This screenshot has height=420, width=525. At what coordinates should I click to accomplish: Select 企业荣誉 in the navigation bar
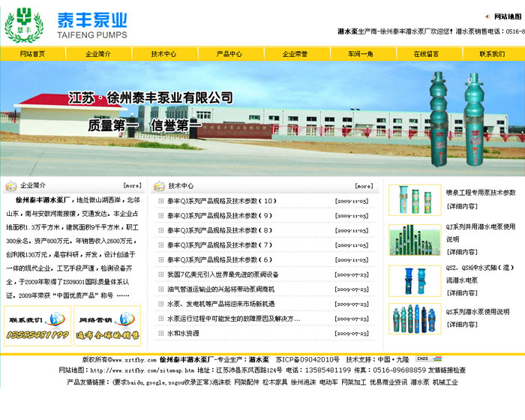pos(295,54)
